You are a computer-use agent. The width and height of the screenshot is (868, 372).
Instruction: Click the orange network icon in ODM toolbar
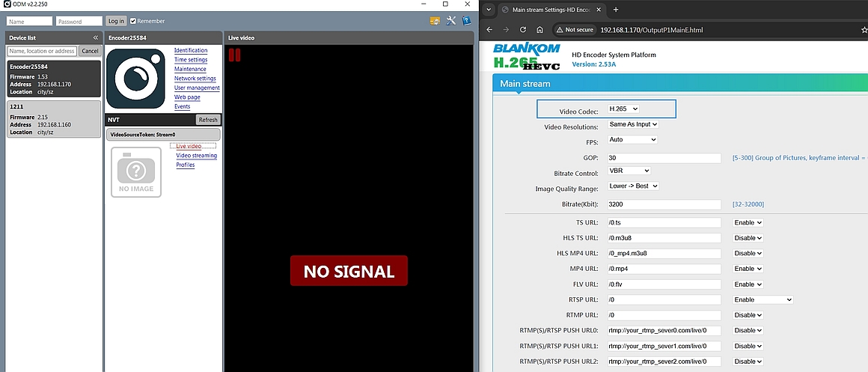click(x=435, y=21)
